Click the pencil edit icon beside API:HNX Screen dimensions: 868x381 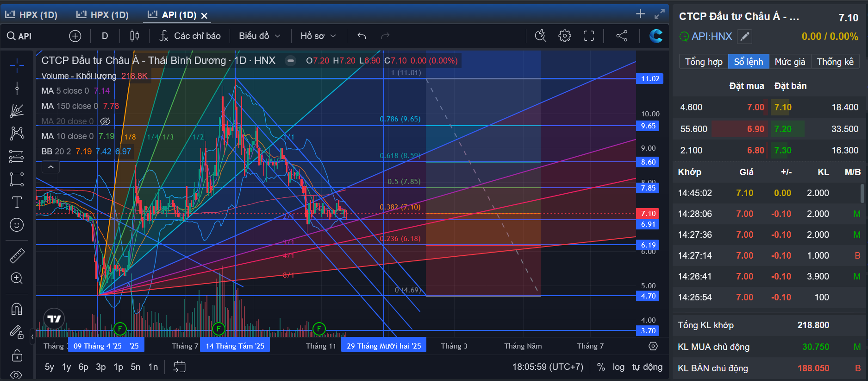coord(745,37)
